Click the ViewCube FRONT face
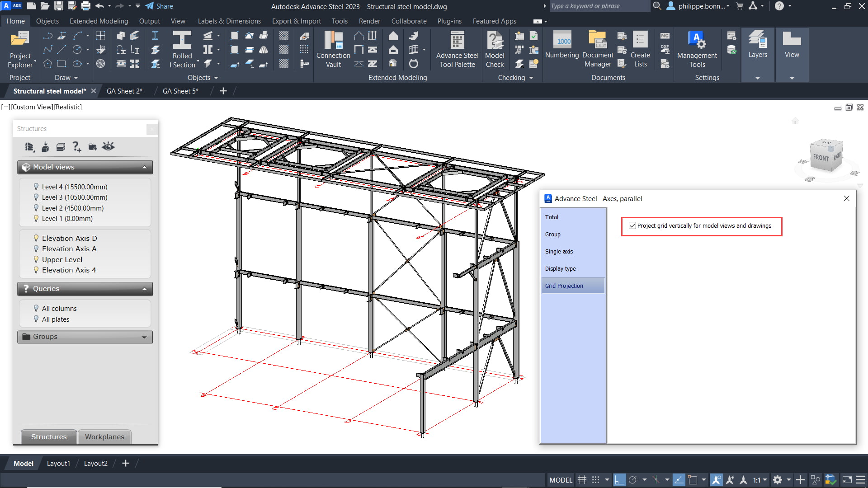 tap(821, 158)
